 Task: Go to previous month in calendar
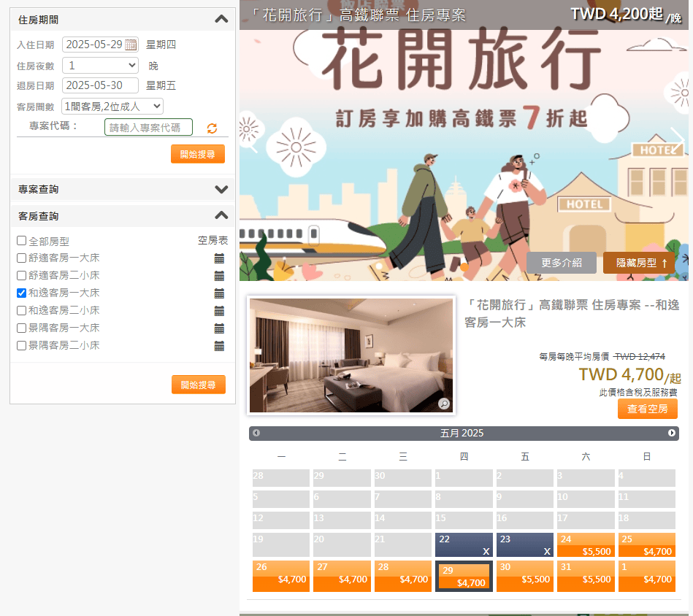(256, 433)
